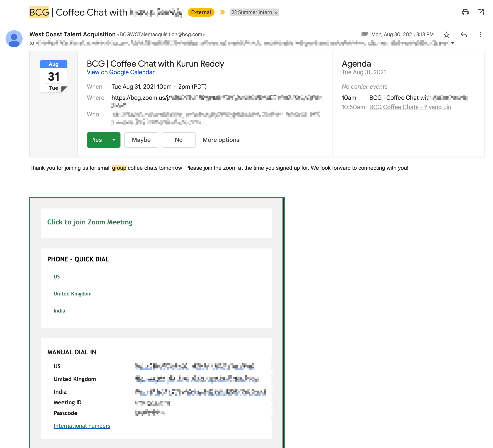Respond Maybe to the invitation
Image resolution: width=493 pixels, height=448 pixels.
click(141, 140)
